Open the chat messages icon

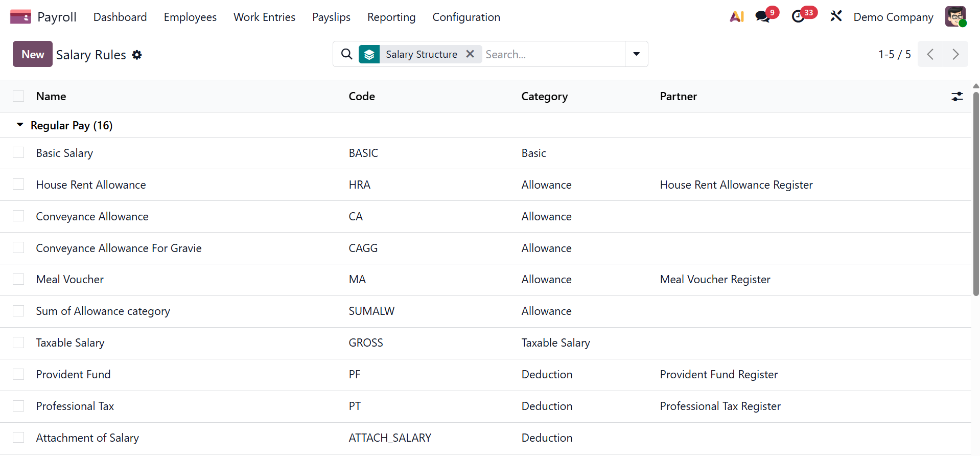tap(763, 17)
